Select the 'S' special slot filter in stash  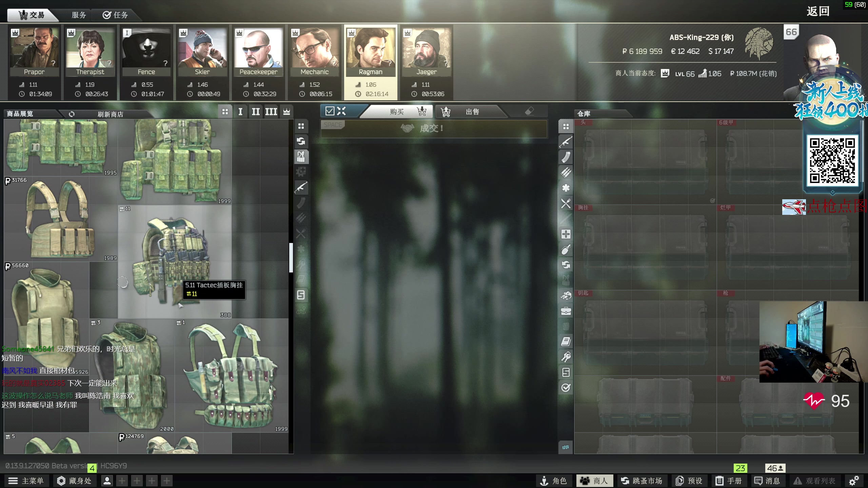coord(566,372)
